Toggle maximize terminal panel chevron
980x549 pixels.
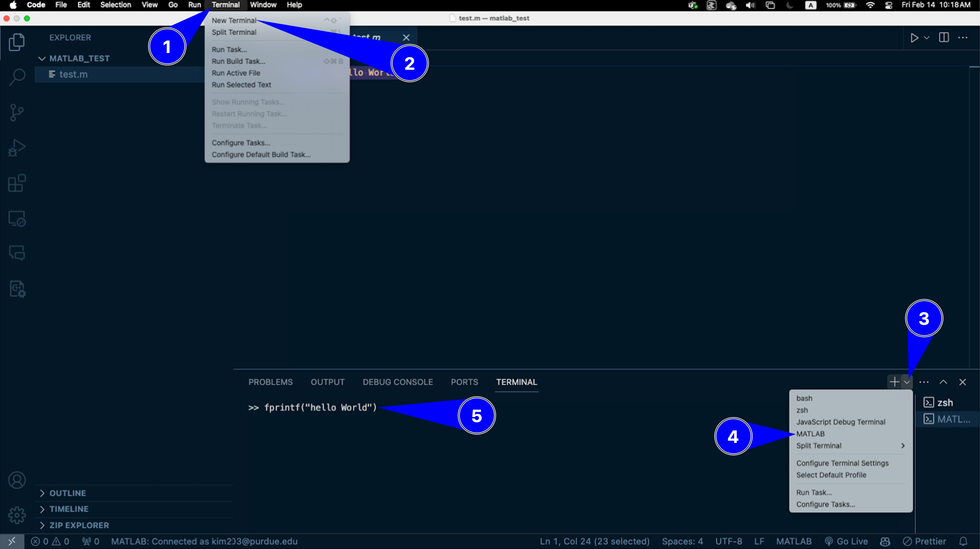(943, 382)
